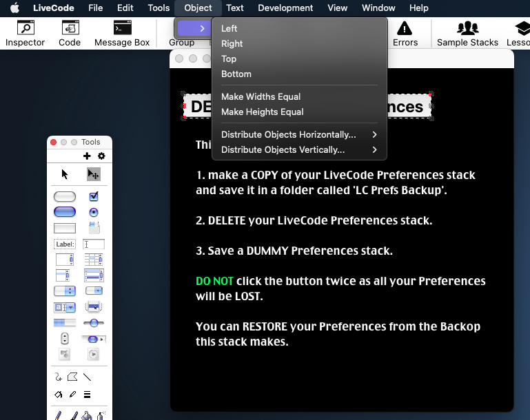
Task: Expand Distribute Objects Vertically submenu
Action: click(299, 149)
